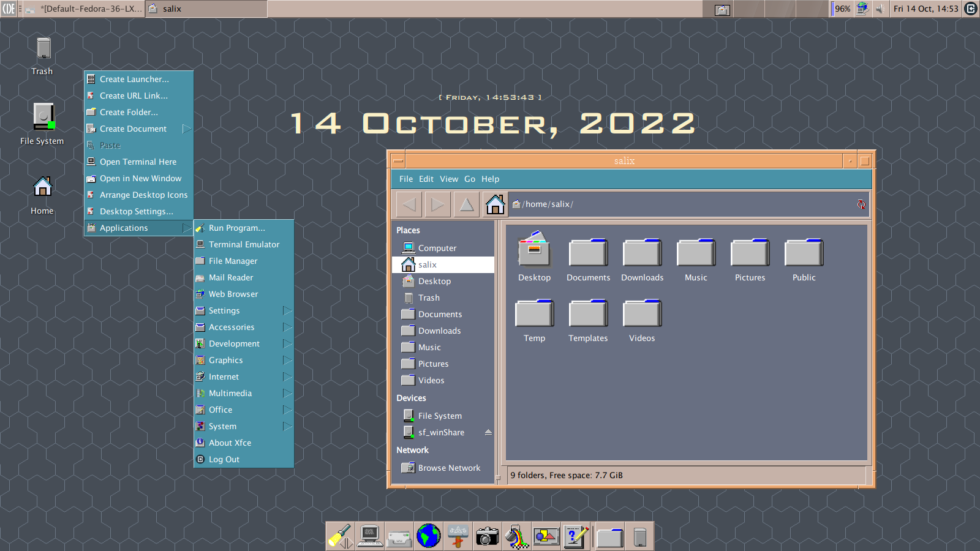Click the Home house icon in toolbar
This screenshot has width=980, height=551.
click(495, 204)
